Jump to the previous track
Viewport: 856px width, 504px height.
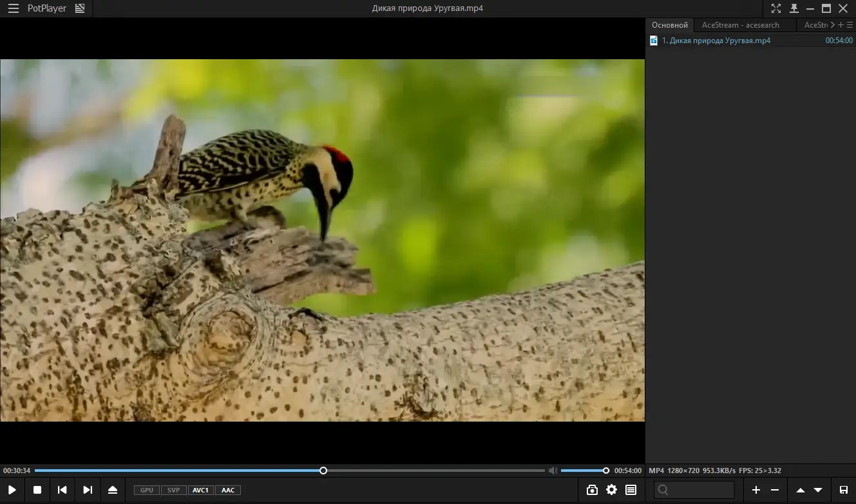click(62, 490)
